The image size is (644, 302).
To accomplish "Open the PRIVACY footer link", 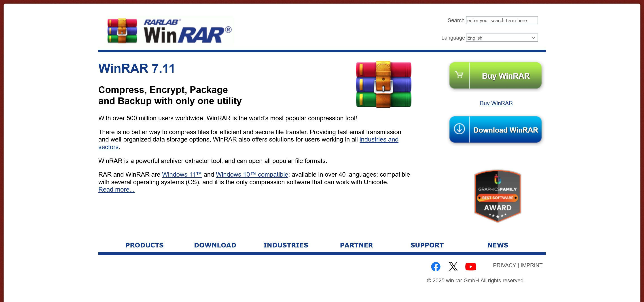I will tap(504, 265).
